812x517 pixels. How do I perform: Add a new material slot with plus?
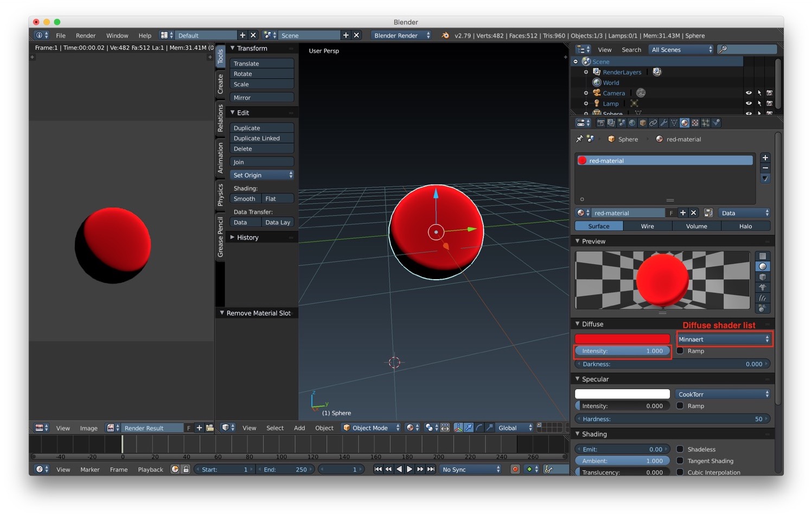click(765, 158)
